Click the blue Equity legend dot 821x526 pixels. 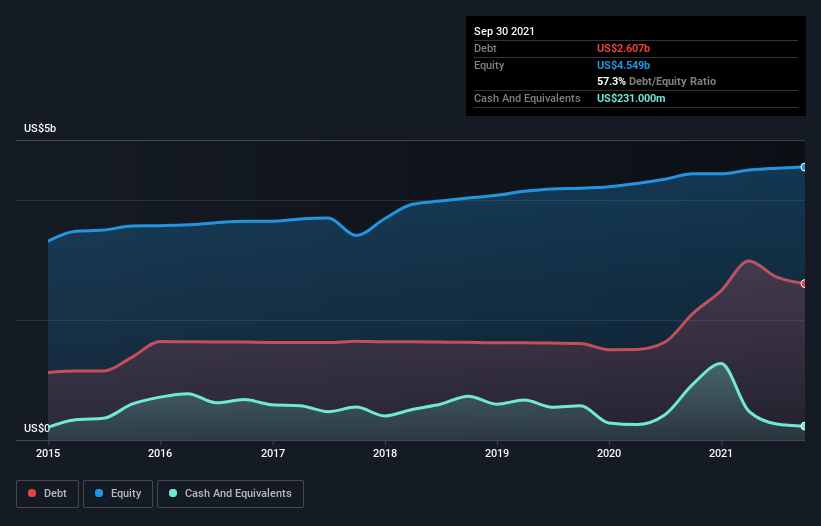99,493
